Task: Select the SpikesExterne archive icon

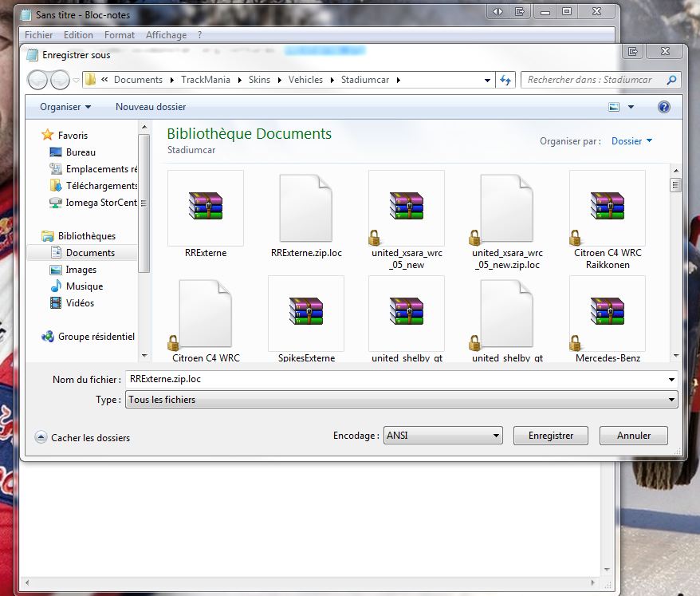Action: 306,311
